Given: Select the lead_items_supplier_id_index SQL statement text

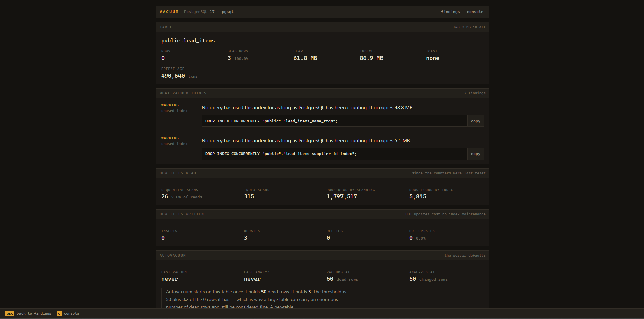Looking at the screenshot, I should [281, 154].
